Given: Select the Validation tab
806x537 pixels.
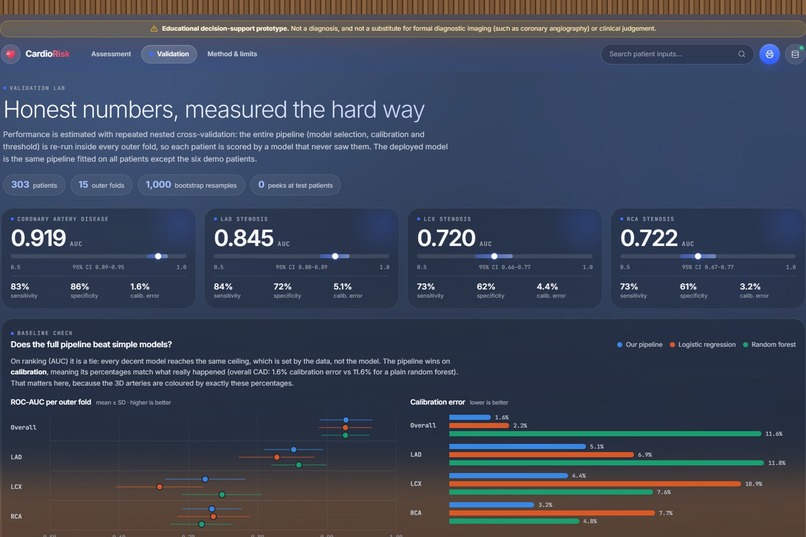Looking at the screenshot, I should tap(169, 54).
